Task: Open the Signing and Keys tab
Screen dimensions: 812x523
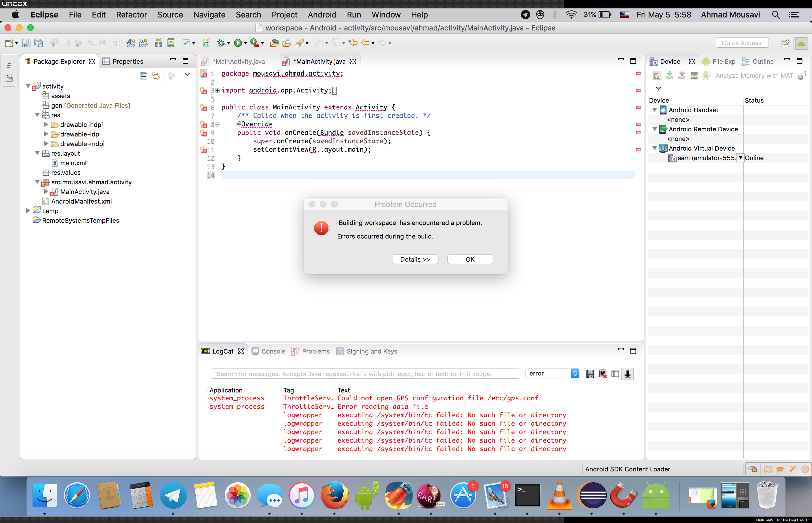Action: (367, 352)
